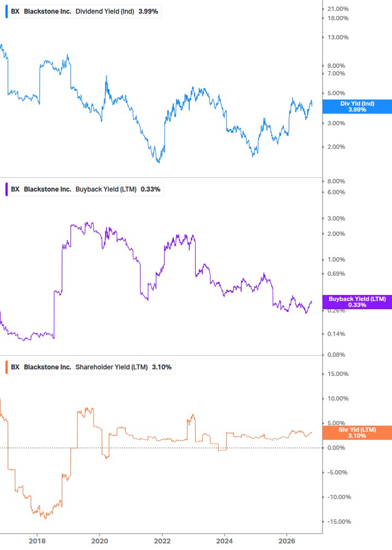The height and width of the screenshot is (550, 392).
Task: Click the blue Div Yld (Ind) 3.99% tag
Action: 357,107
